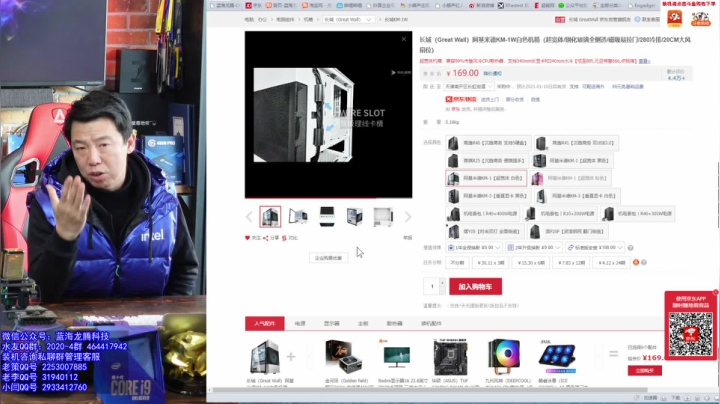The height and width of the screenshot is (404, 720).
Task: Open the cooler accessories tab
Action: tap(394, 323)
